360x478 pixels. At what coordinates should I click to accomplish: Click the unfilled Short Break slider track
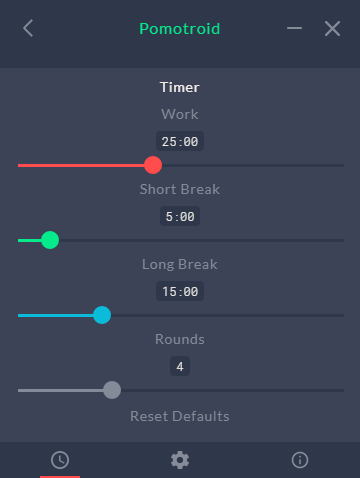pyautogui.click(x=201, y=240)
